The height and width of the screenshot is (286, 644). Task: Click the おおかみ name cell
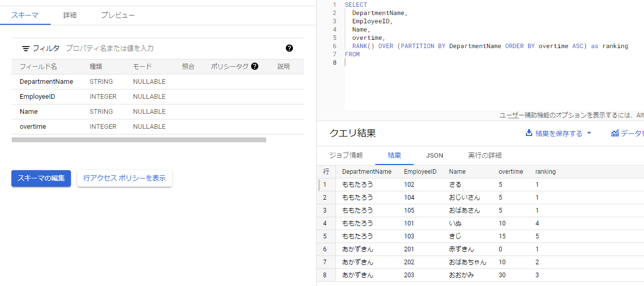coord(461,275)
